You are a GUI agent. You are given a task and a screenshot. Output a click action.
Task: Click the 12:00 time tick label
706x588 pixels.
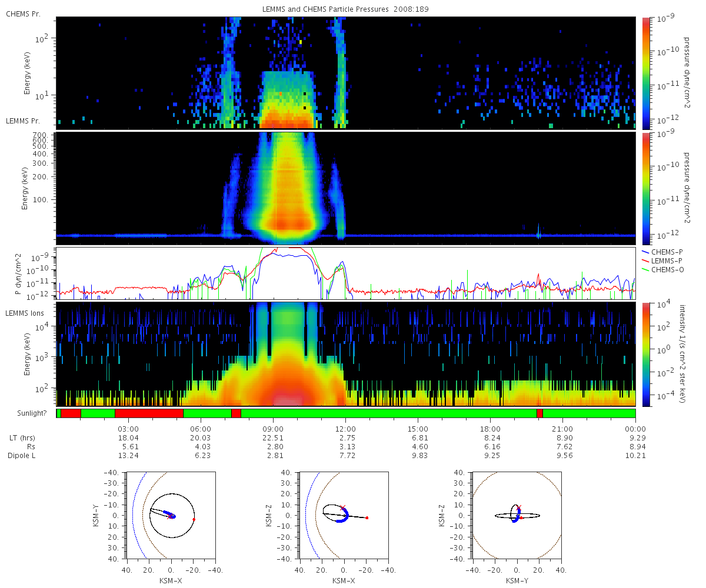(x=346, y=429)
